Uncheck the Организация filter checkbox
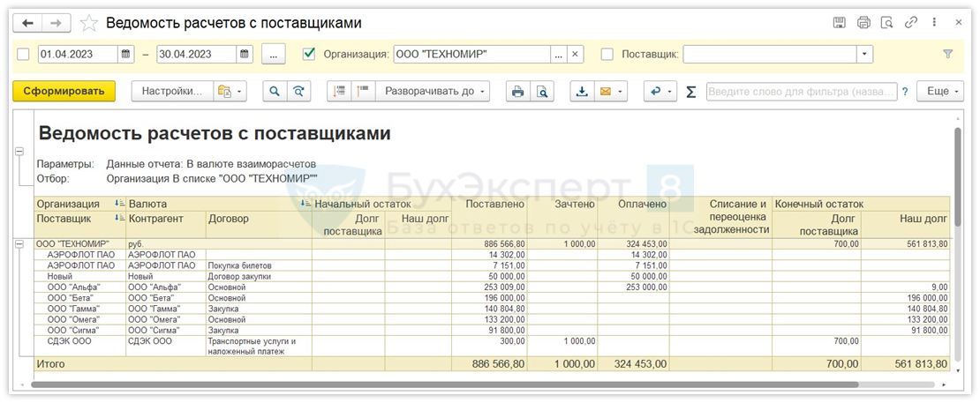 pyautogui.click(x=309, y=54)
